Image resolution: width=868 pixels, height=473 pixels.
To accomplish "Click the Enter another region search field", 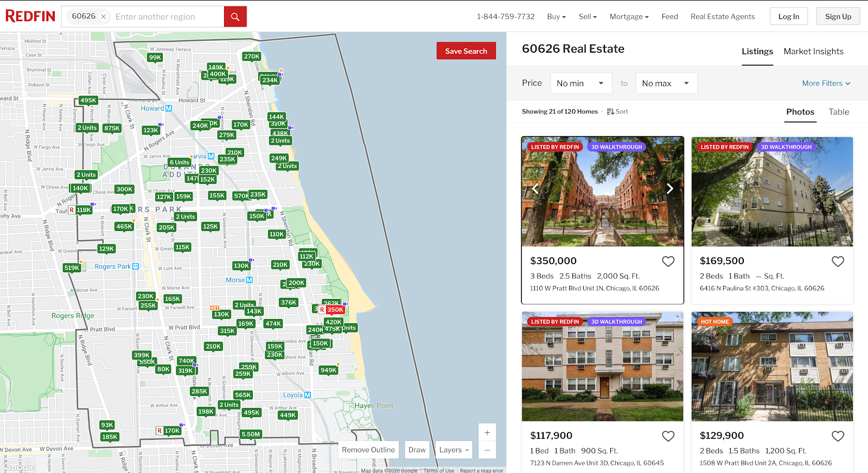I will click(168, 17).
